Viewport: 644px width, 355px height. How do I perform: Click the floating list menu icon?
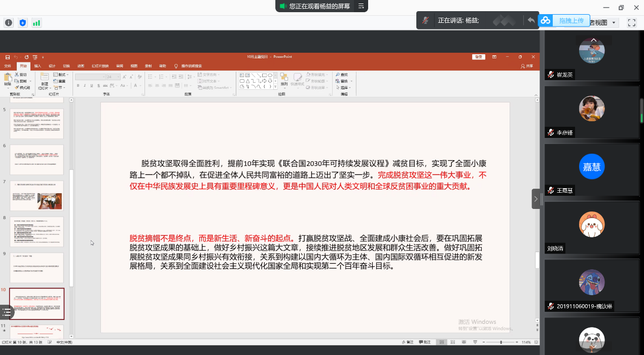click(7, 312)
